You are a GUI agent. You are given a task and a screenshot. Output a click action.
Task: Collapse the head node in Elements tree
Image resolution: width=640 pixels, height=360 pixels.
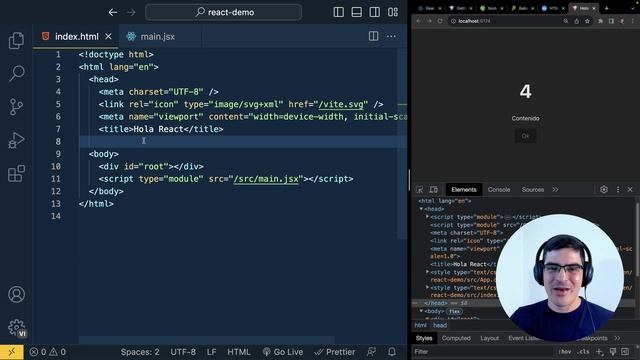click(x=422, y=209)
